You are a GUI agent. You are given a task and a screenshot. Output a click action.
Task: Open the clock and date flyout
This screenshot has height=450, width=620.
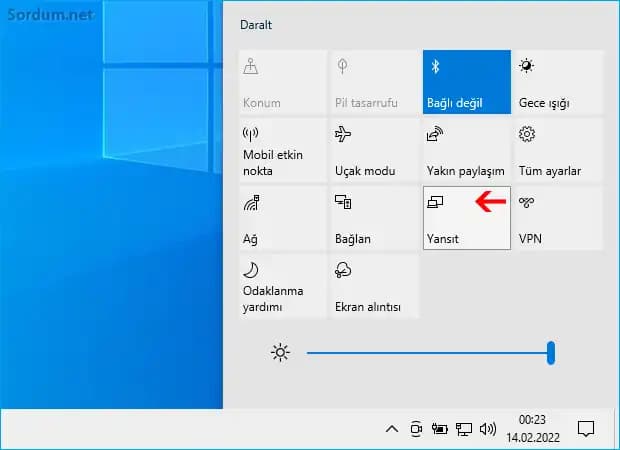pyautogui.click(x=532, y=429)
